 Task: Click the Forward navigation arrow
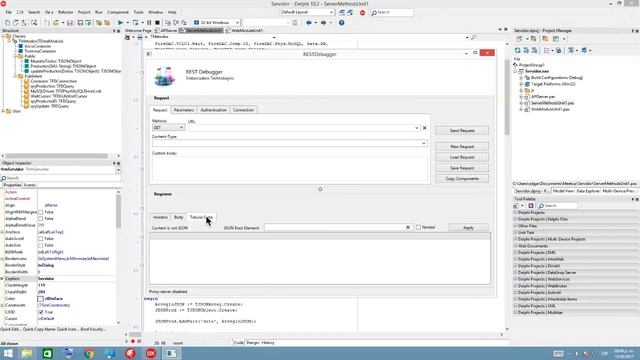tap(323, 23)
